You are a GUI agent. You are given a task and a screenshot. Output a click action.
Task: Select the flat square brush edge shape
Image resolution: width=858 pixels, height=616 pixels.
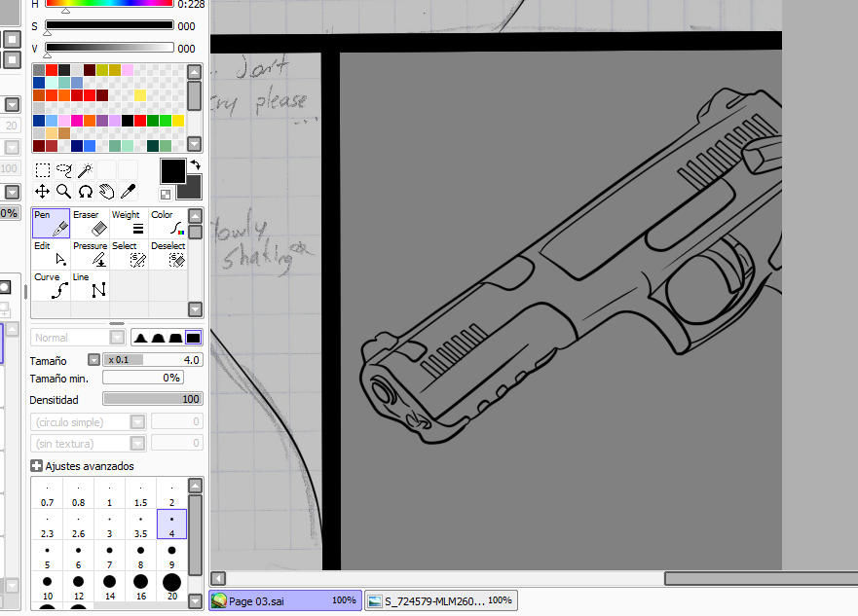point(193,338)
